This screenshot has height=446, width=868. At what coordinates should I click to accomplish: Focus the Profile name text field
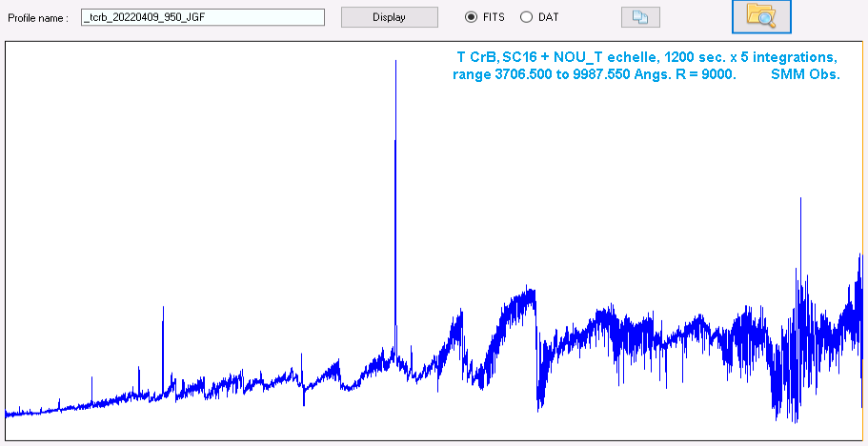[202, 17]
